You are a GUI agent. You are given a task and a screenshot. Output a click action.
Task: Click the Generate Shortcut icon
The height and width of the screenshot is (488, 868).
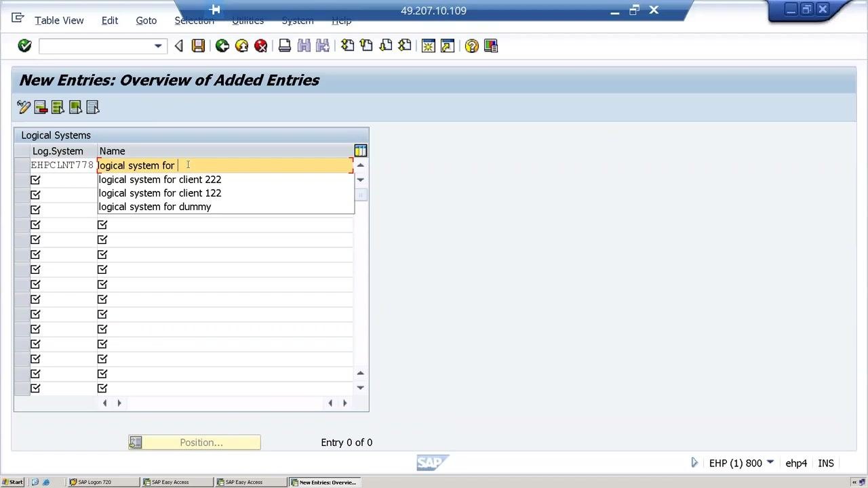448,45
